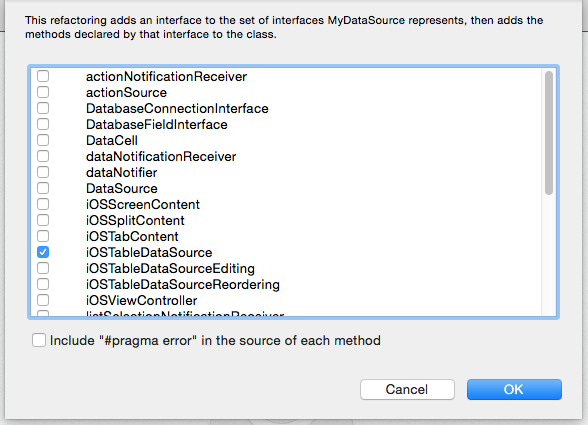Click the interface list vertical scrollbar thumb
The image size is (588, 425).
pyautogui.click(x=549, y=133)
